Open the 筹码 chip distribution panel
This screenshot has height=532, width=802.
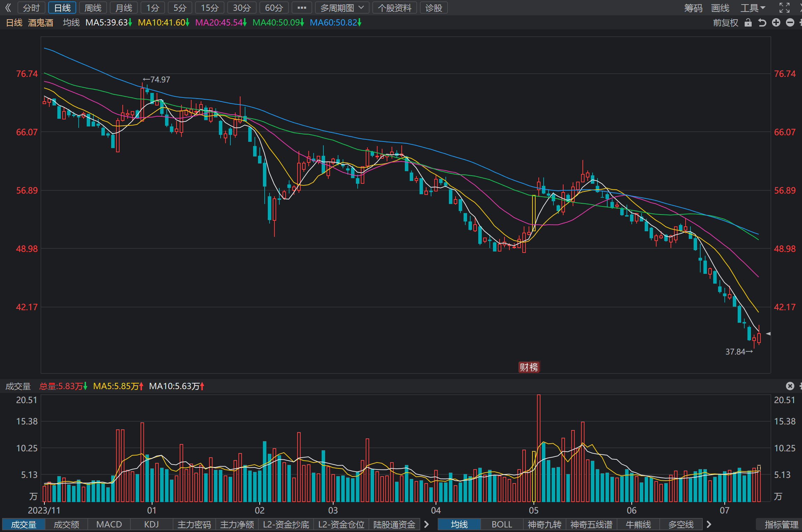click(x=693, y=8)
